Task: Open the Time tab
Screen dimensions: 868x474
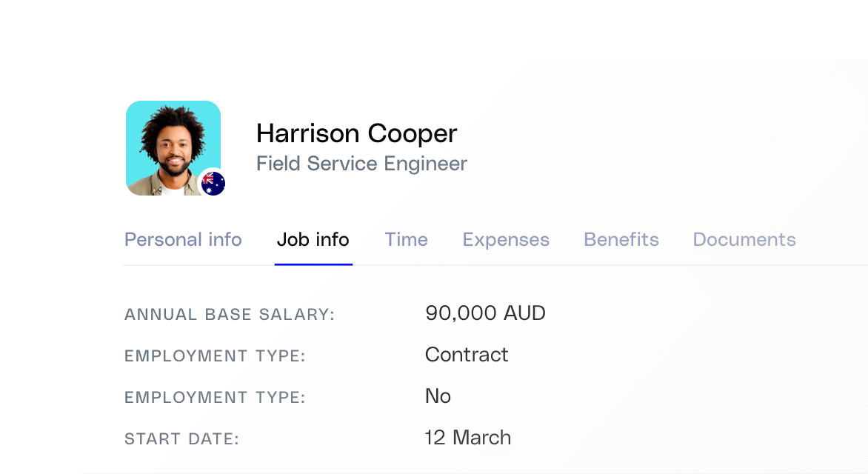Action: point(406,239)
